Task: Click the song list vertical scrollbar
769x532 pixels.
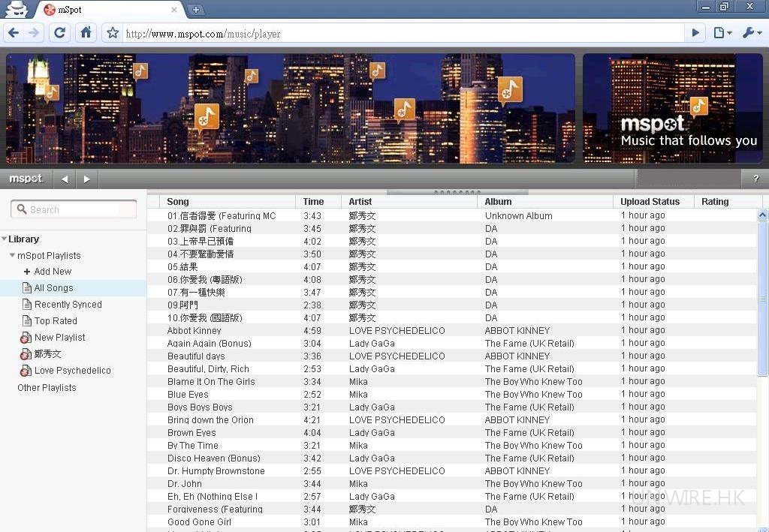Action: pos(762,300)
